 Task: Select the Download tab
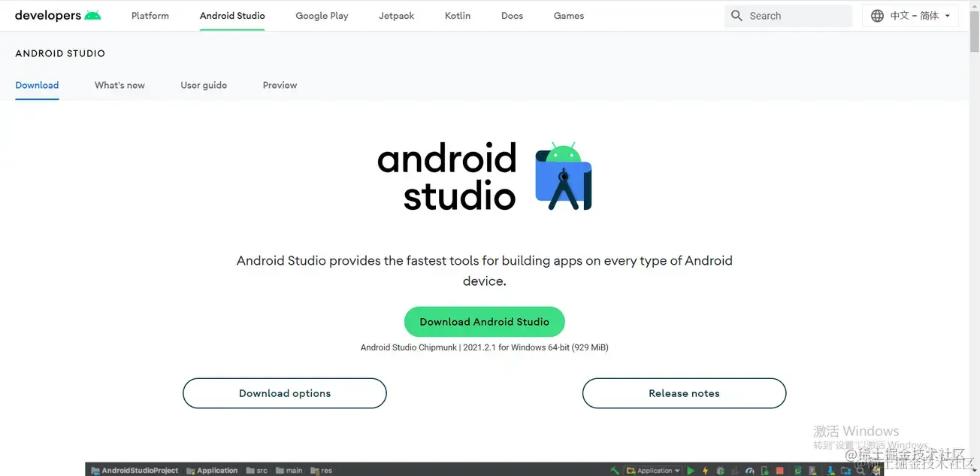tap(37, 85)
